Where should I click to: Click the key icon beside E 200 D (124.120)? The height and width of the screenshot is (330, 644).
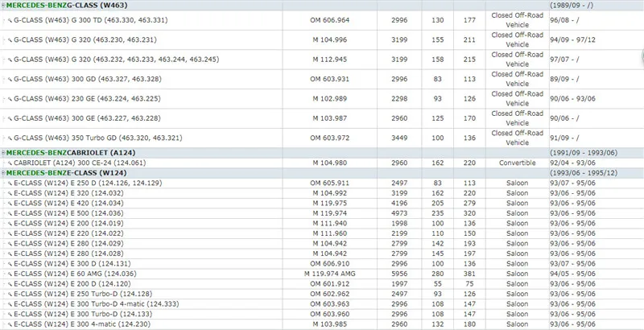click(10, 283)
